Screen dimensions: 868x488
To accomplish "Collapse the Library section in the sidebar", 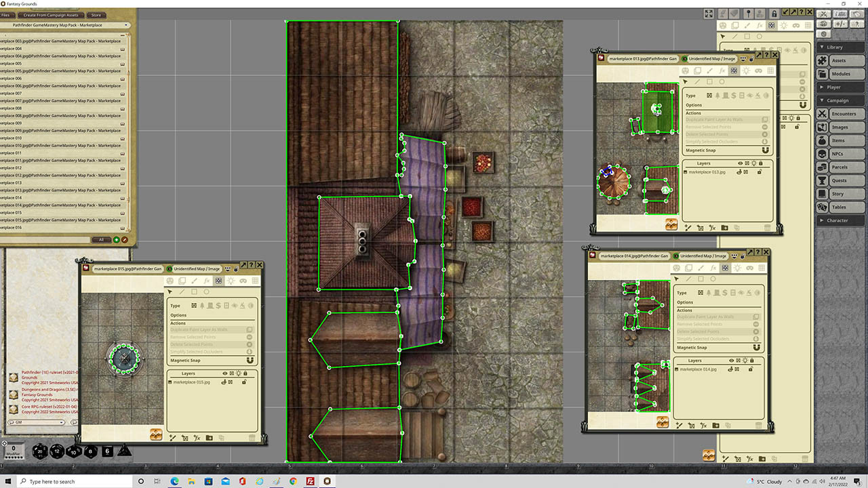I will pos(840,47).
